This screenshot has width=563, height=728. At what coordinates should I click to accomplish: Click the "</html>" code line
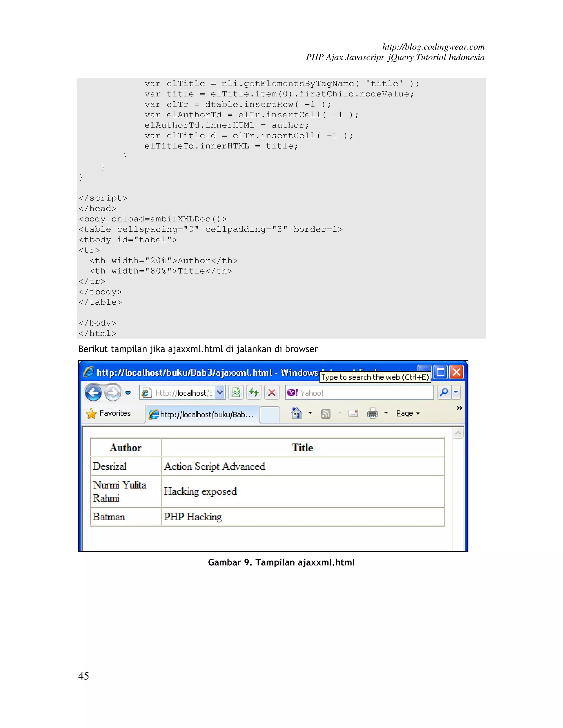[97, 333]
